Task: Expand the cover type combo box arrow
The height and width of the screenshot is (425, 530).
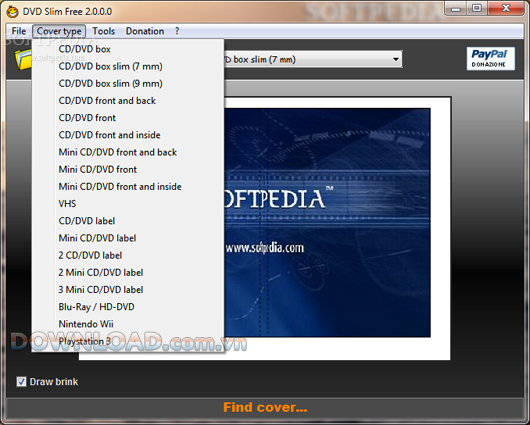Action: click(395, 60)
